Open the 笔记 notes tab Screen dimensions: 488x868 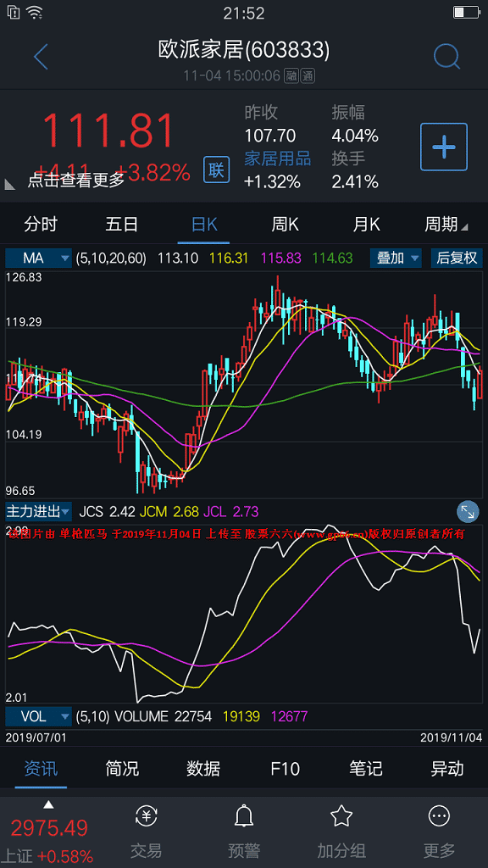click(366, 769)
